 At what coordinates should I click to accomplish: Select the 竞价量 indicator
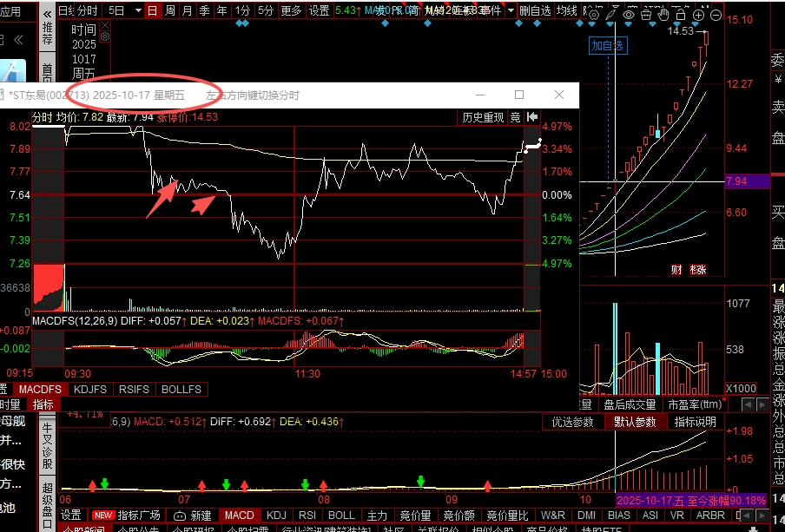click(x=415, y=515)
